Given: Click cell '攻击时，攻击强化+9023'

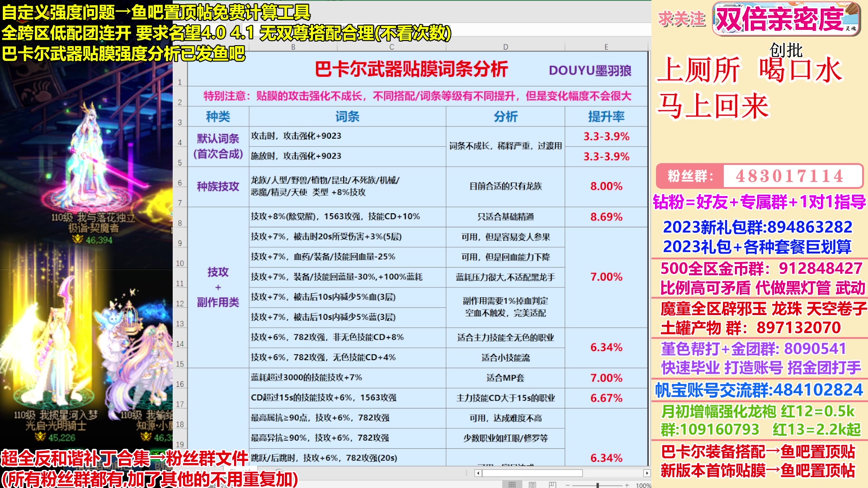Looking at the screenshot, I should point(347,136).
